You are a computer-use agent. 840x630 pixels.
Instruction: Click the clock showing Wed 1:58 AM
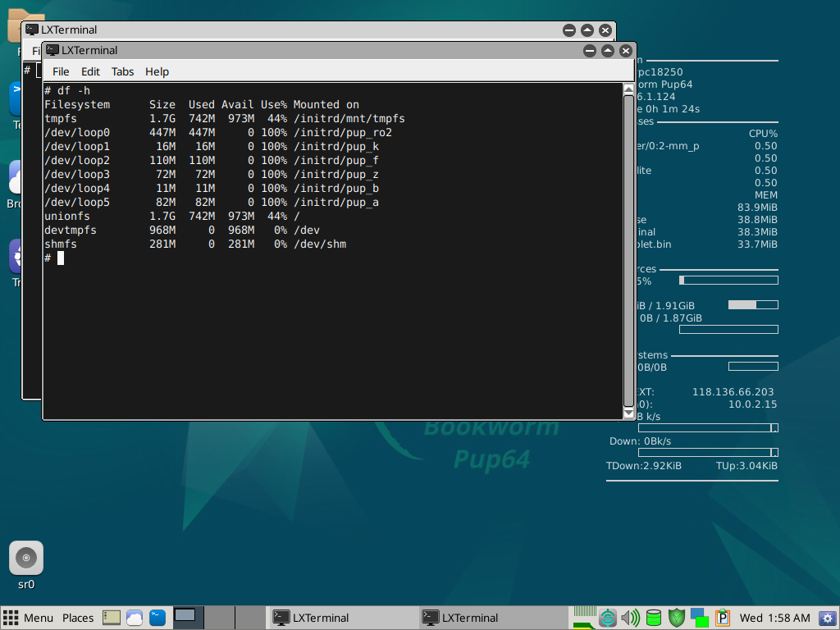click(774, 618)
